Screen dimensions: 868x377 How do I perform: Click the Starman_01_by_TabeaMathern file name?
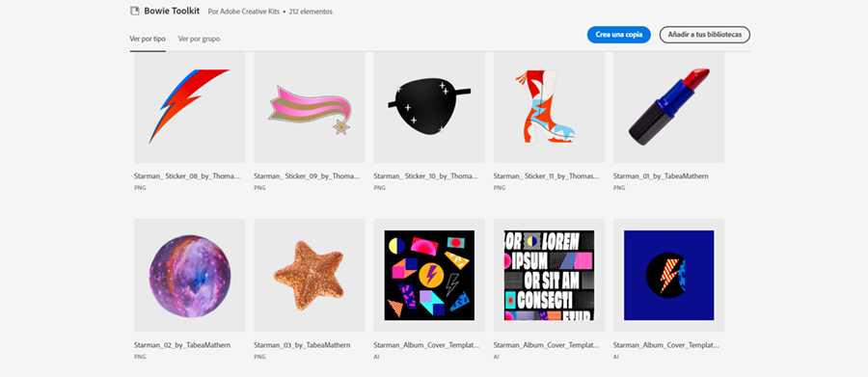tap(661, 176)
